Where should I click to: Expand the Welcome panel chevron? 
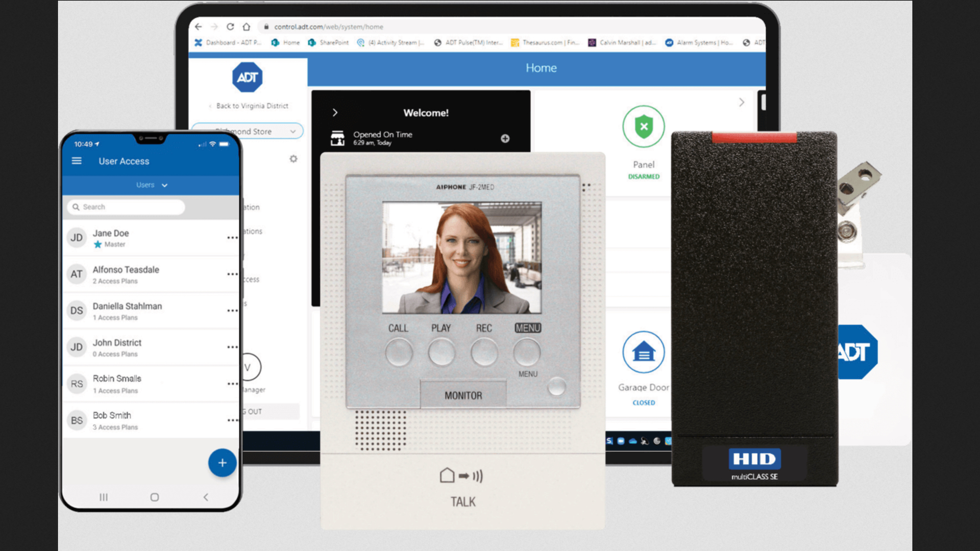point(335,113)
